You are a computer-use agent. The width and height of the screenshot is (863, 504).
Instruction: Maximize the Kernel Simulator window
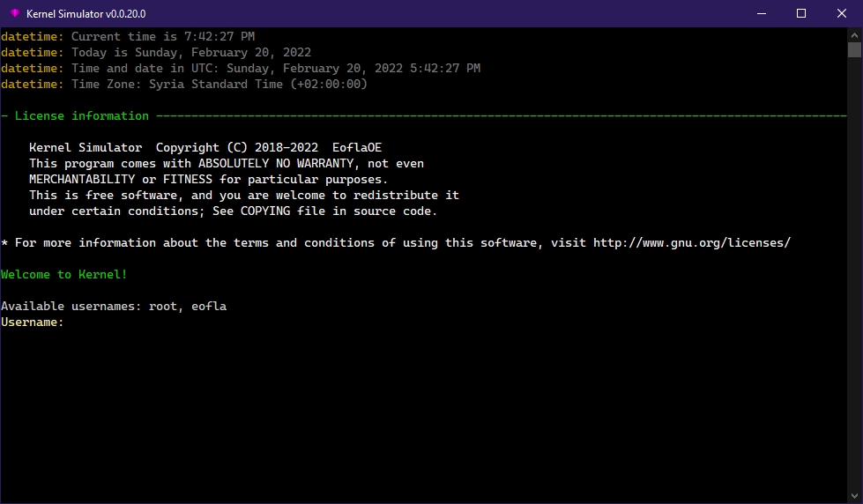(801, 13)
